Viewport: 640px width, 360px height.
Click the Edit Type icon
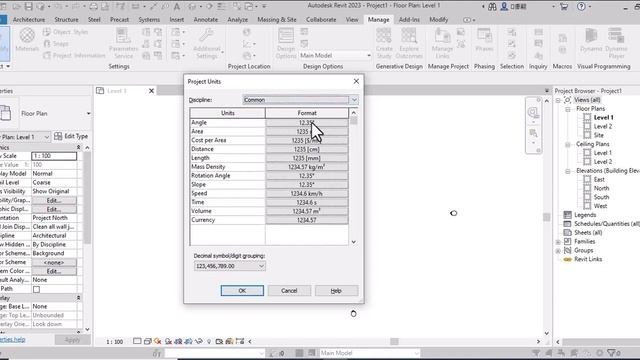58,136
